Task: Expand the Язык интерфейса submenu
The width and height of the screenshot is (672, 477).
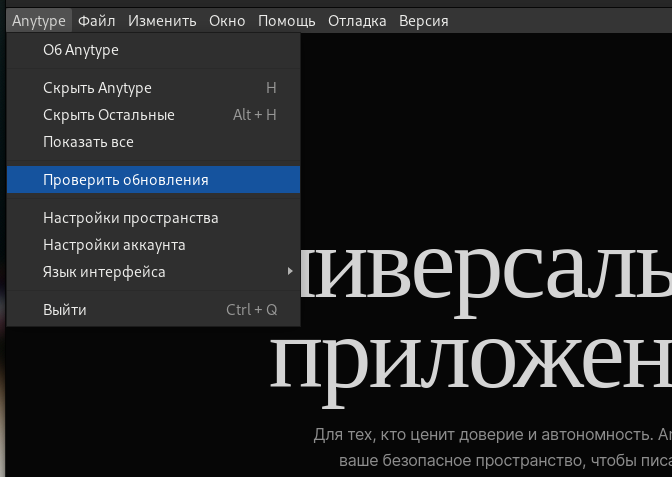Action: tap(153, 272)
